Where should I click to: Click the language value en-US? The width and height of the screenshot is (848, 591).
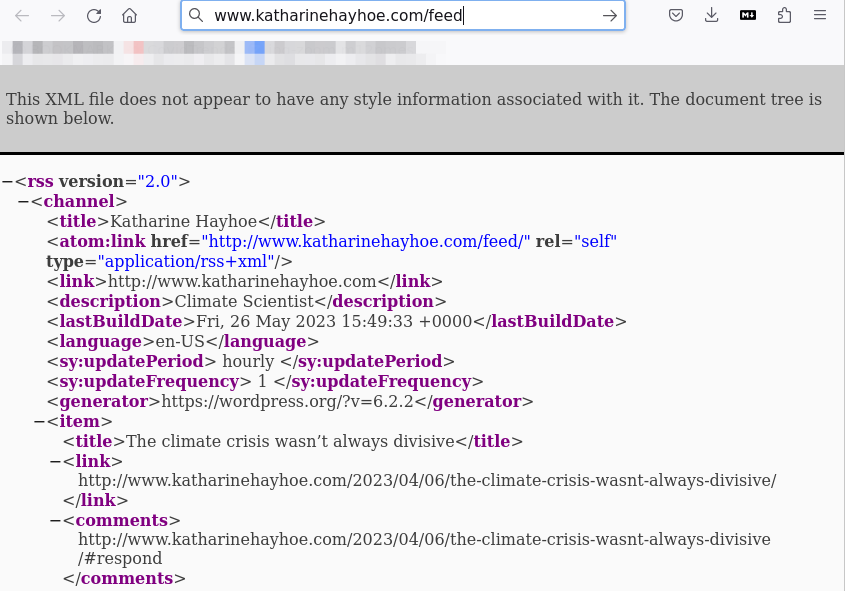pos(180,341)
